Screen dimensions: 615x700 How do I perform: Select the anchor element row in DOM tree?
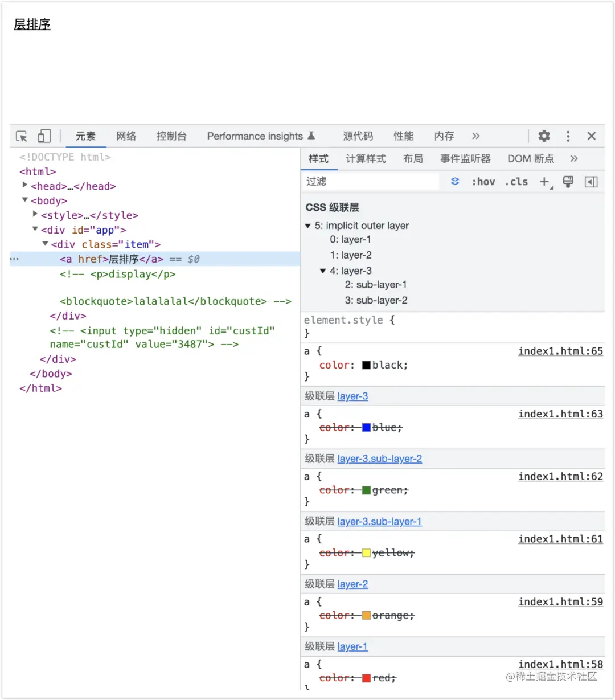155,259
